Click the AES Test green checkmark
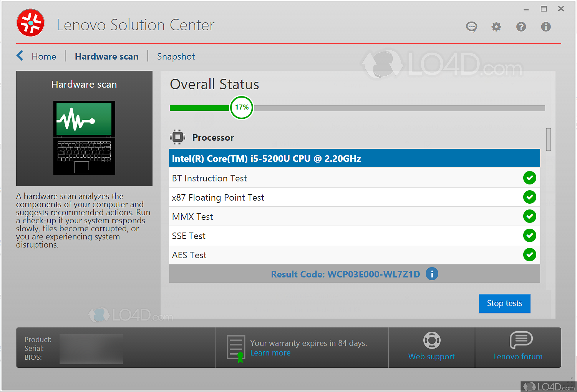This screenshot has width=577, height=392. pos(529,255)
